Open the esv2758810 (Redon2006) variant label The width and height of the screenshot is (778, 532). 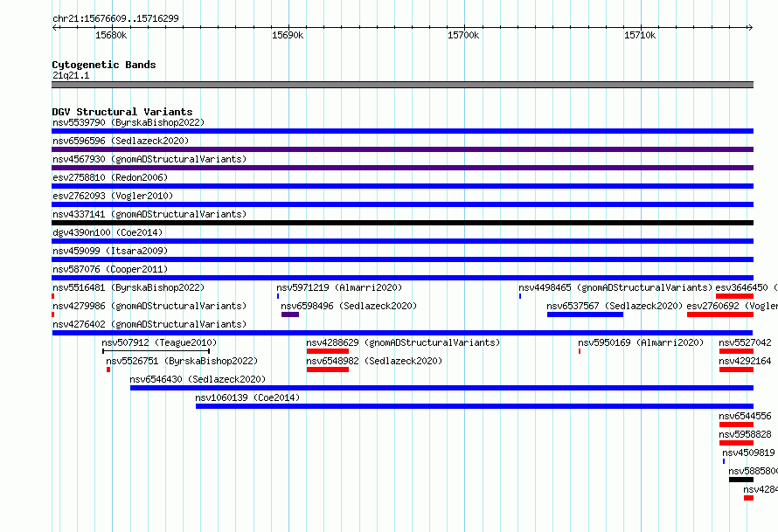click(110, 177)
